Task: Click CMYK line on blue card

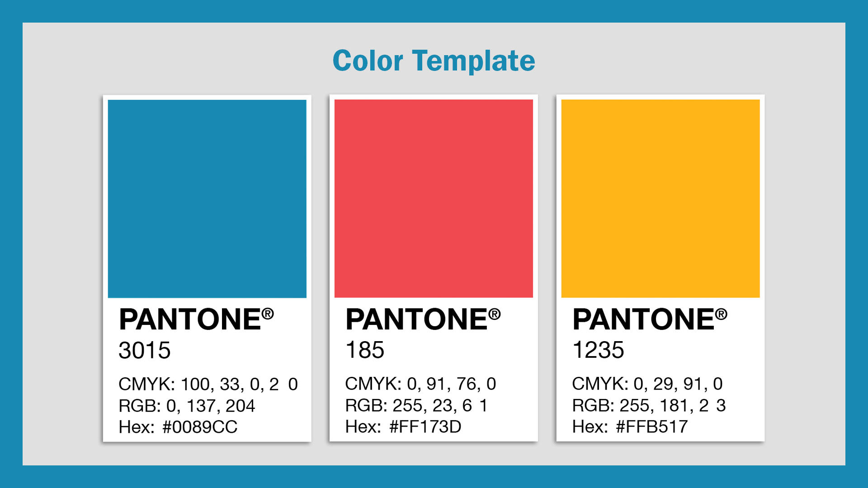Action: (x=208, y=385)
